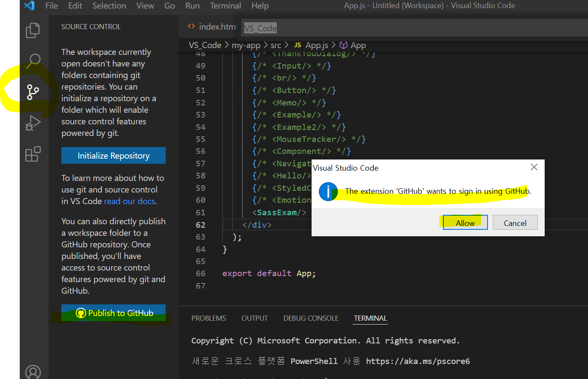Open the Extensions icon
This screenshot has height=379, width=588.
tap(33, 154)
